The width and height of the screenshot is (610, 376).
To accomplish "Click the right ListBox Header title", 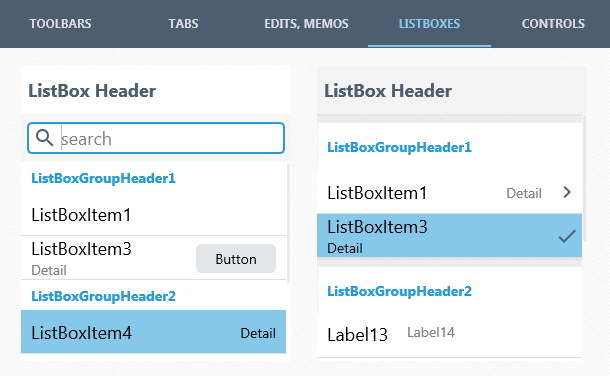I will tap(388, 91).
